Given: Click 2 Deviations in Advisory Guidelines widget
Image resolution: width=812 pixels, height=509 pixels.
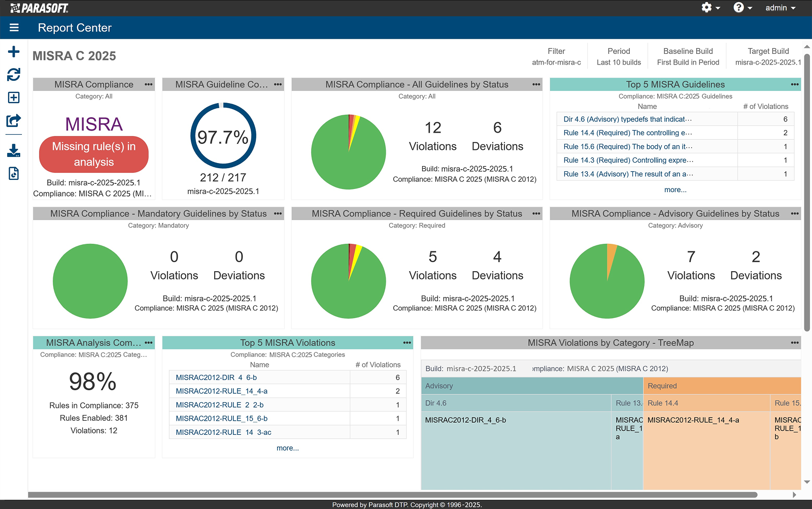Looking at the screenshot, I should (x=756, y=265).
